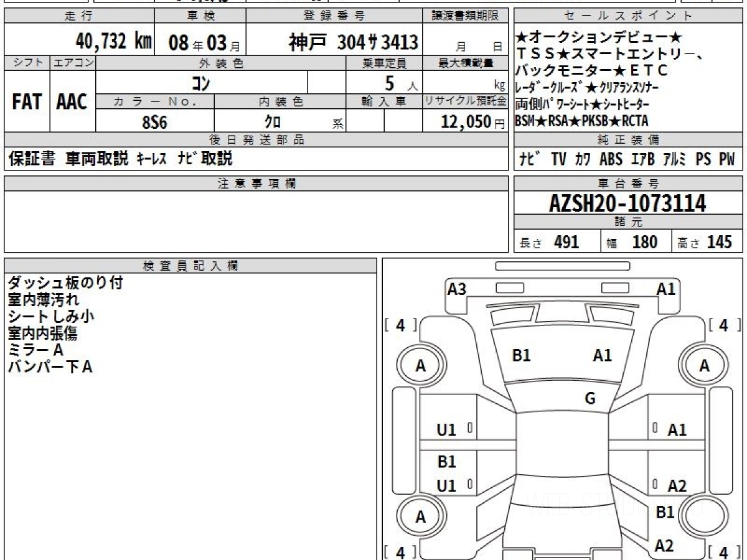
Task: Click the 譲渡書類期限 header cell
Action: pyautogui.click(x=466, y=16)
